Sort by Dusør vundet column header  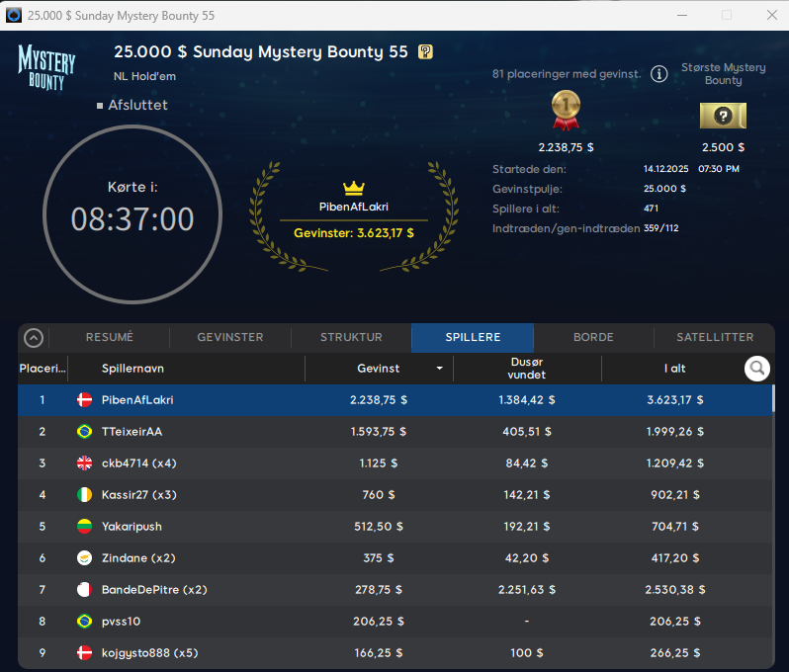tap(526, 369)
